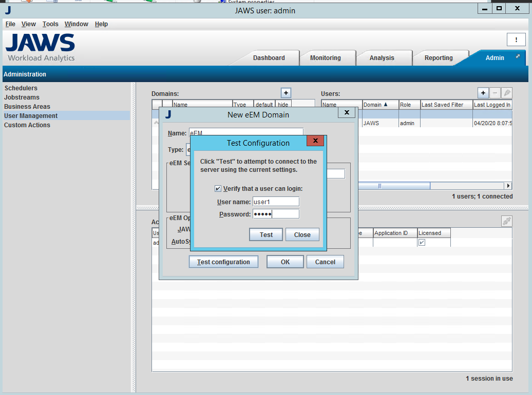This screenshot has height=395, width=532.
Task: Toggle the Licensed checkbox in sessions table
Action: (422, 243)
